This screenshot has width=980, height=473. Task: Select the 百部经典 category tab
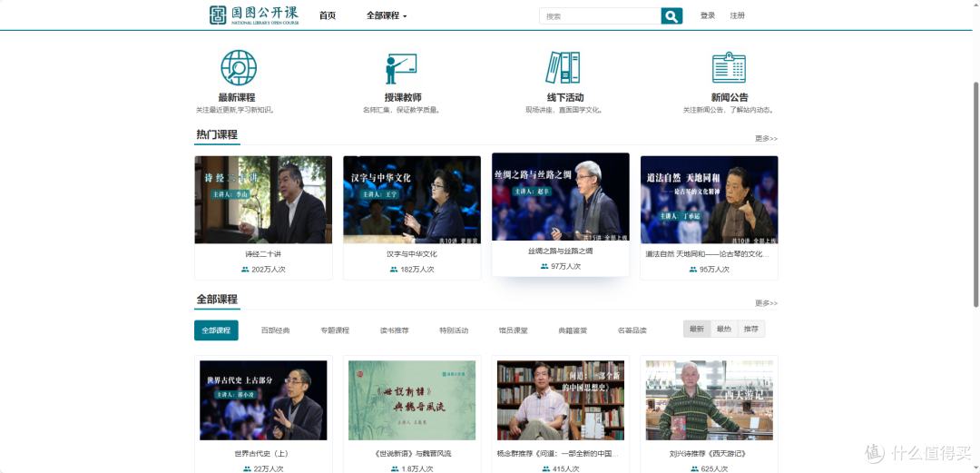point(276,330)
